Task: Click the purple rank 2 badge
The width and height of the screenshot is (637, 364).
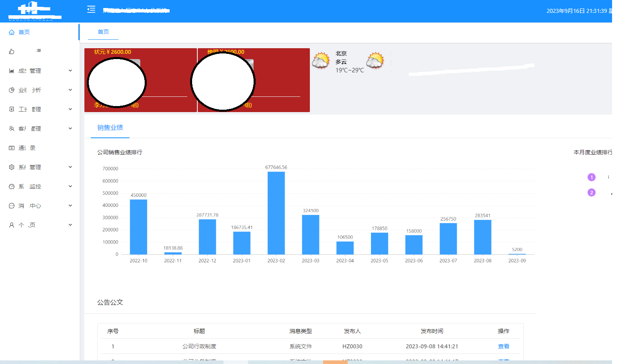Action: point(592,192)
